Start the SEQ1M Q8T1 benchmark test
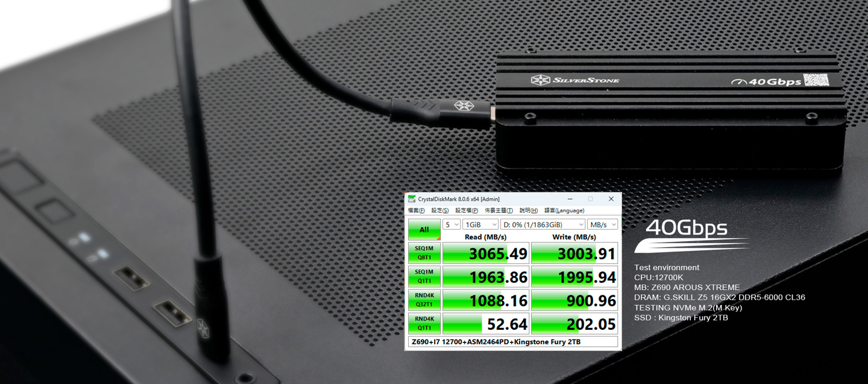Viewport: 868px width, 384px height. point(424,253)
